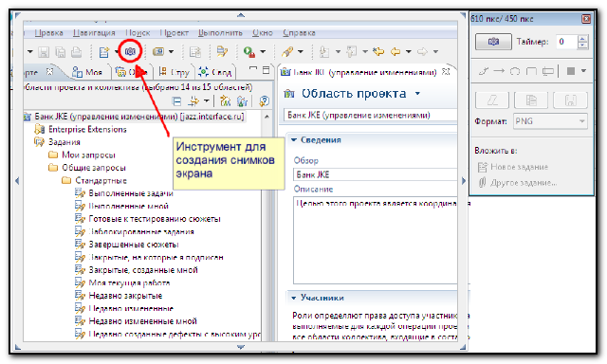
Task: Open the Навигация menu
Action: click(x=94, y=33)
